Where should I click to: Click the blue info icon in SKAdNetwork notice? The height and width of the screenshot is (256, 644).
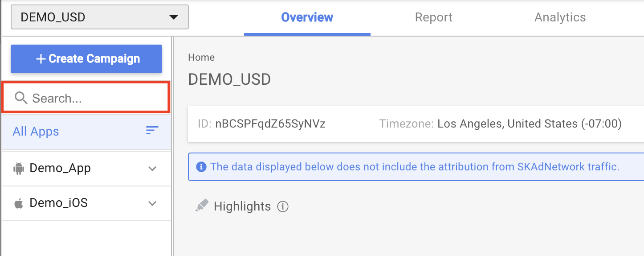(x=201, y=167)
